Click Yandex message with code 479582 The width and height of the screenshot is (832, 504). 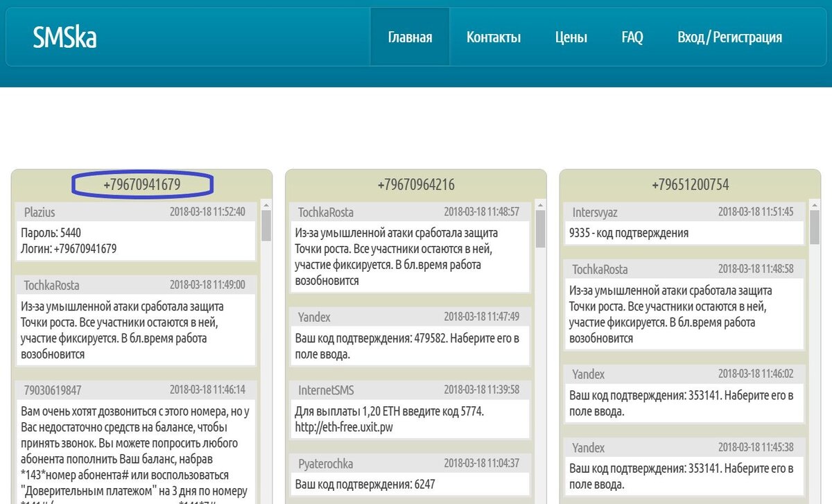(x=410, y=346)
